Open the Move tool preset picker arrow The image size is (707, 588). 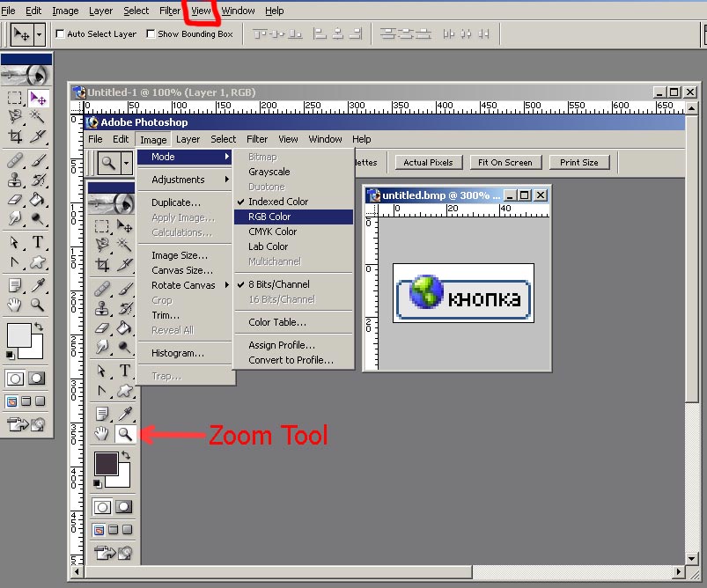(40, 34)
